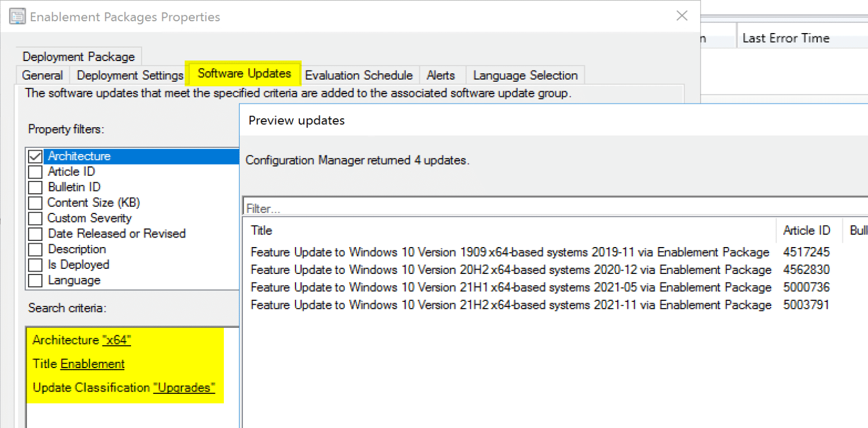The height and width of the screenshot is (428, 868).
Task: Close the Enablement Packages Properties dialog
Action: click(x=682, y=16)
